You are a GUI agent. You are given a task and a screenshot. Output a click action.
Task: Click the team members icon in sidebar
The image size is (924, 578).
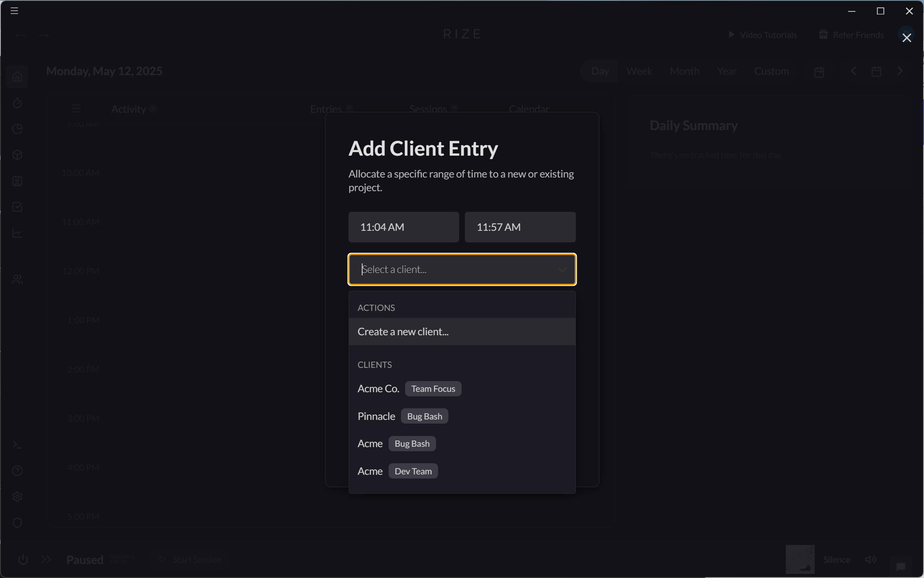click(x=17, y=279)
